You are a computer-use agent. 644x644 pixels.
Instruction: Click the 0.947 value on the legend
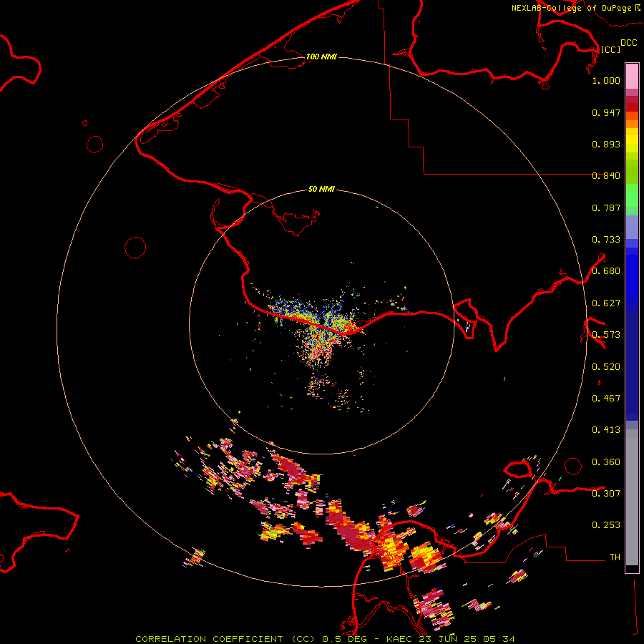click(x=606, y=112)
